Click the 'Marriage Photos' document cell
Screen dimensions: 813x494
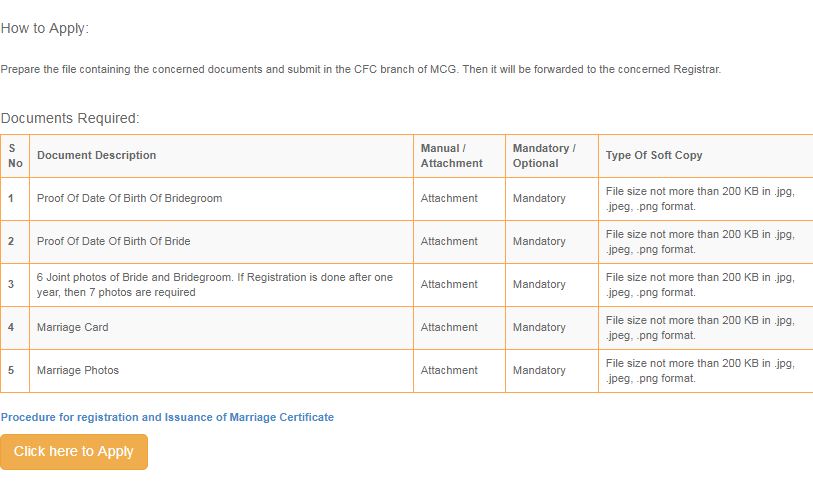pyautogui.click(x=78, y=370)
